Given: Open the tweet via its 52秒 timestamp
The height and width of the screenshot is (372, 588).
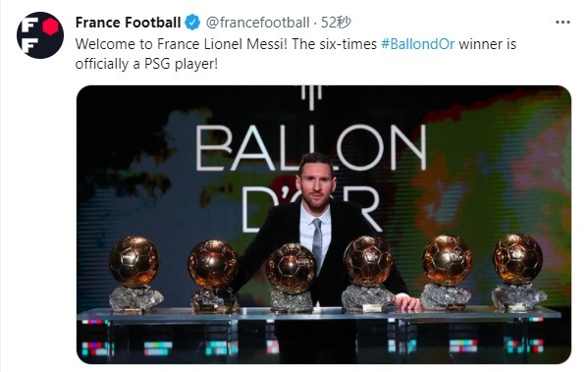Looking at the screenshot, I should click(x=336, y=23).
